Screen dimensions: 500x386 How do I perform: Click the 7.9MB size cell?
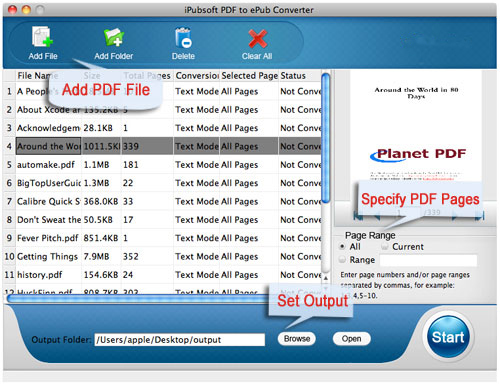coord(101,256)
